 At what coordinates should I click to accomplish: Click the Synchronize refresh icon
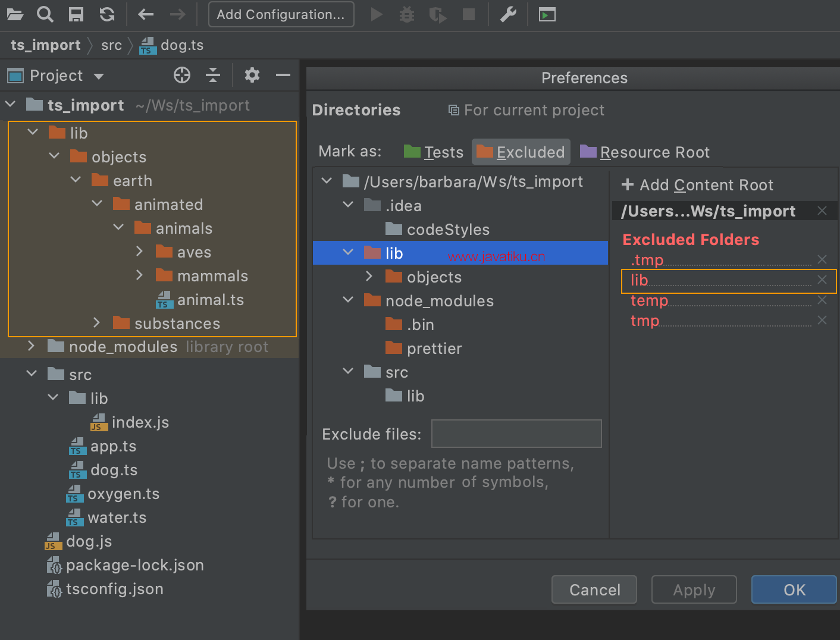(x=107, y=14)
